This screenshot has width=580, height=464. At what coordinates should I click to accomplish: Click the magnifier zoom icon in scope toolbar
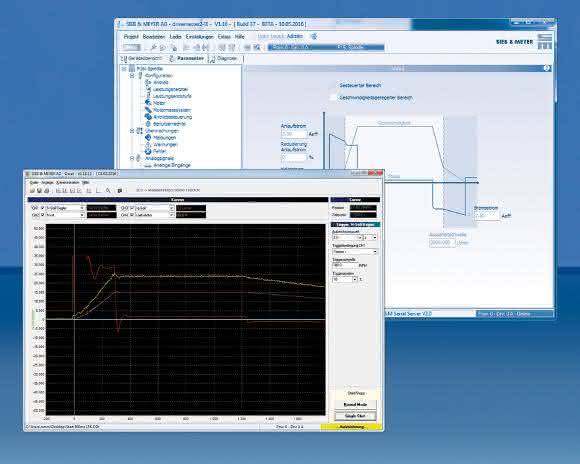click(108, 191)
